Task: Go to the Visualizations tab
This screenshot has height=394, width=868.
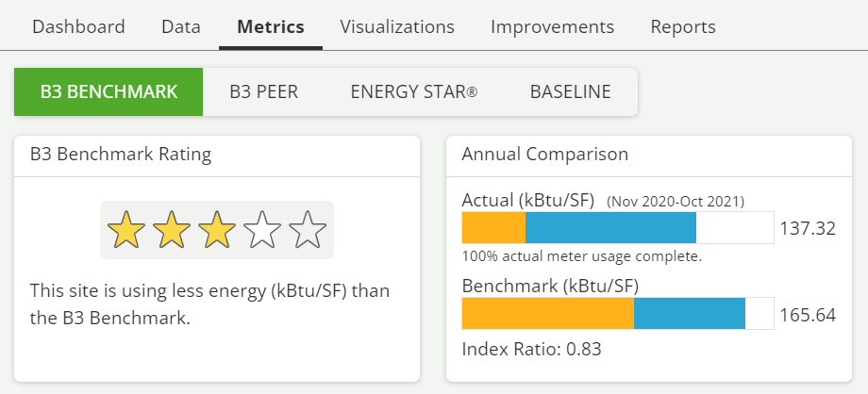Action: 397,26
